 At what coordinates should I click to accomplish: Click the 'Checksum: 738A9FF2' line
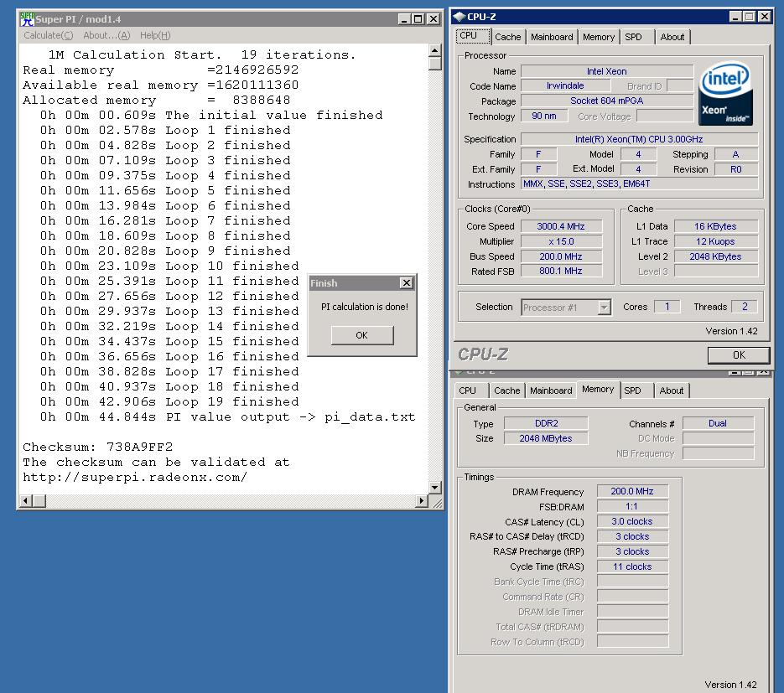coord(98,447)
